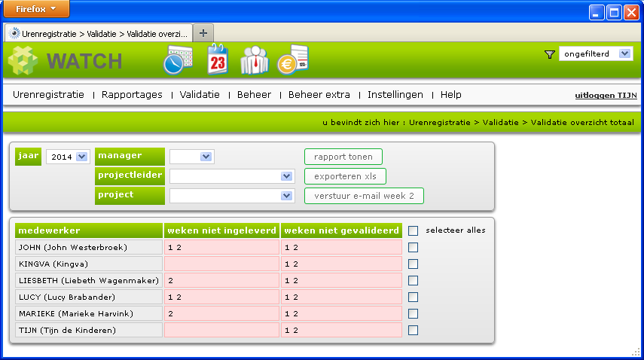Open the Instellingen menu
This screenshot has height=360, width=644.
tap(395, 95)
